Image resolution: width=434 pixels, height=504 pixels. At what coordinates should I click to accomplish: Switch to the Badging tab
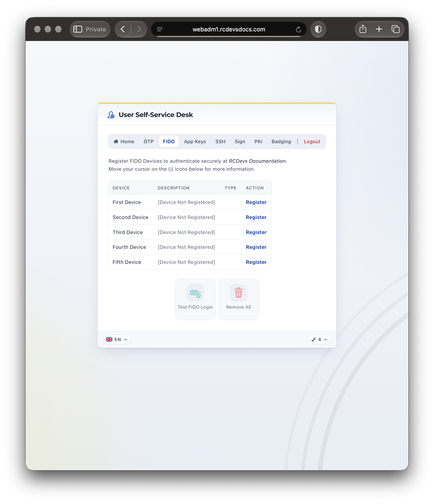281,142
